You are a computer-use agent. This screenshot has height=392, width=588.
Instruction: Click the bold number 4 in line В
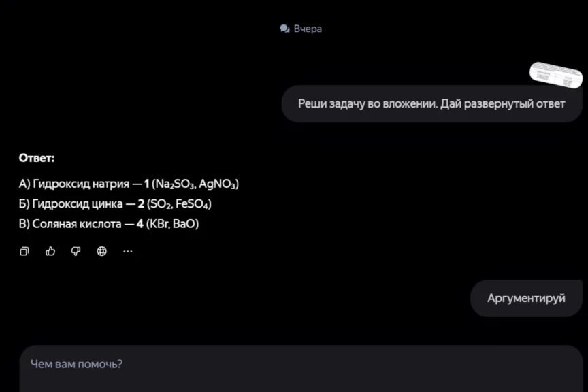click(140, 223)
